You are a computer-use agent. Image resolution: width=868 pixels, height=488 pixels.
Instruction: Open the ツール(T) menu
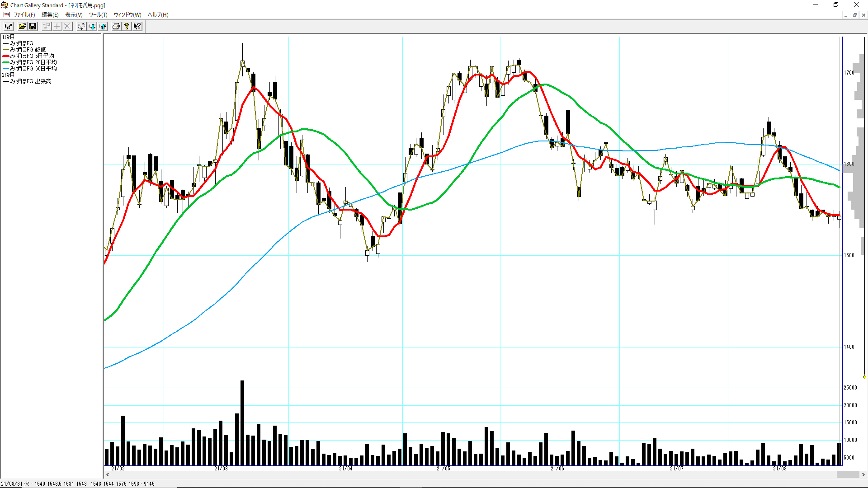[x=98, y=15]
